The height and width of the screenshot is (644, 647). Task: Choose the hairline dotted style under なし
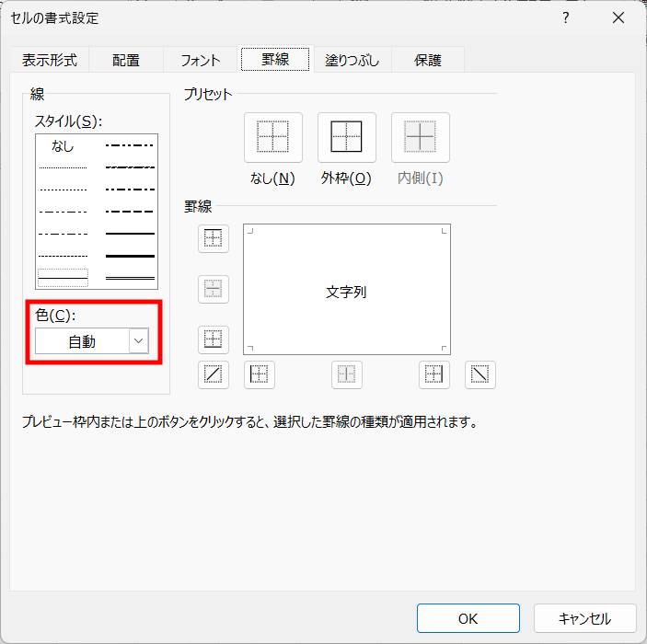[63, 167]
